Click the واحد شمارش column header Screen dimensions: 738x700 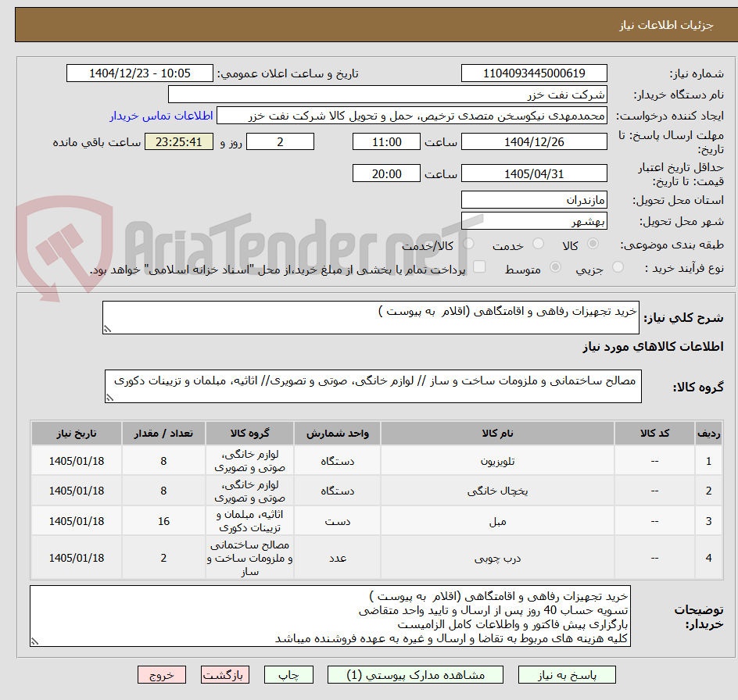338,434
